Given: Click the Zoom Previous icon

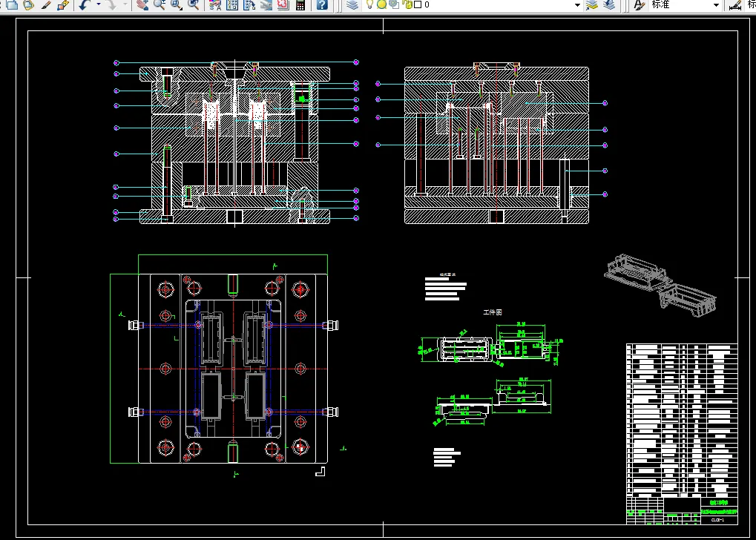Looking at the screenshot, I should point(193,4).
